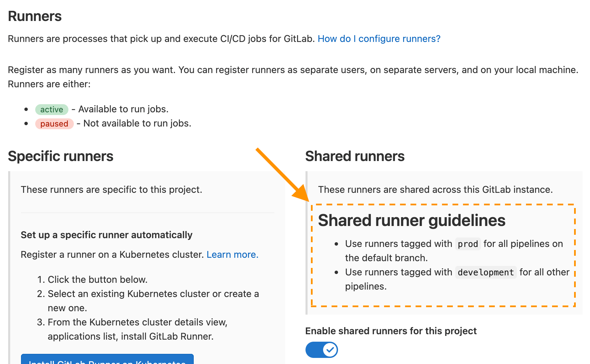Click the development tag label
This screenshot has width=590, height=364.
click(485, 272)
